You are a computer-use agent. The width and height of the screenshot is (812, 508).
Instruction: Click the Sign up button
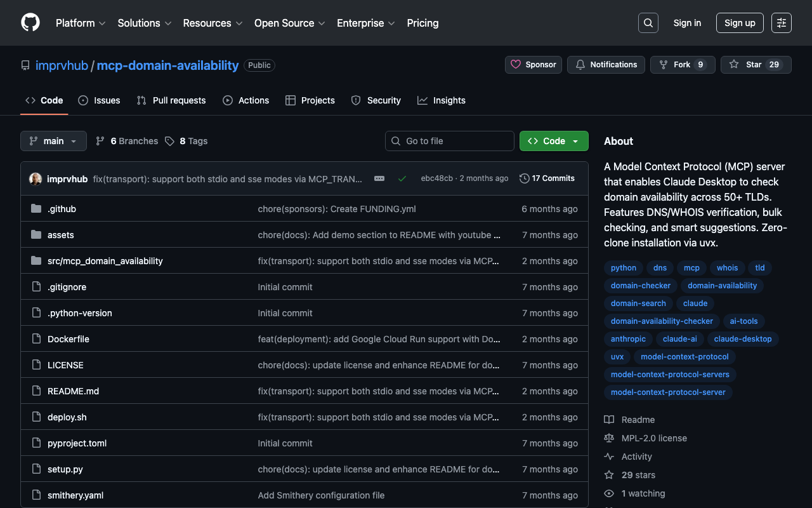pyautogui.click(x=740, y=23)
